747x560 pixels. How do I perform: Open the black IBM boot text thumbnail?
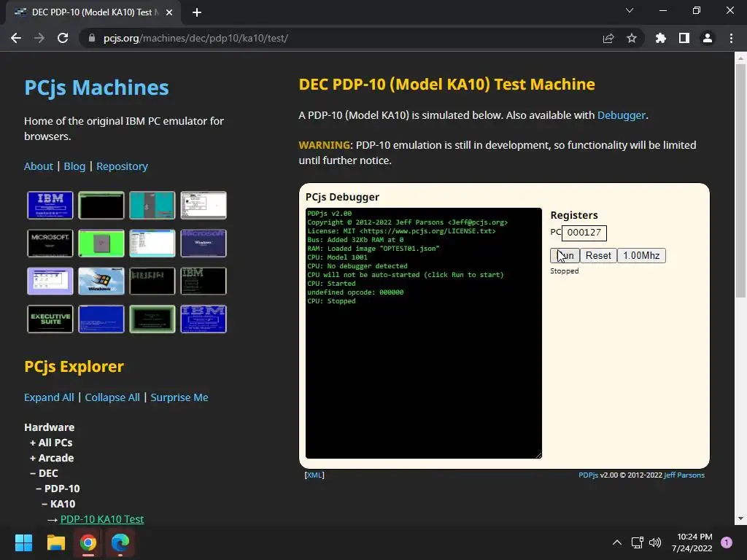click(204, 281)
